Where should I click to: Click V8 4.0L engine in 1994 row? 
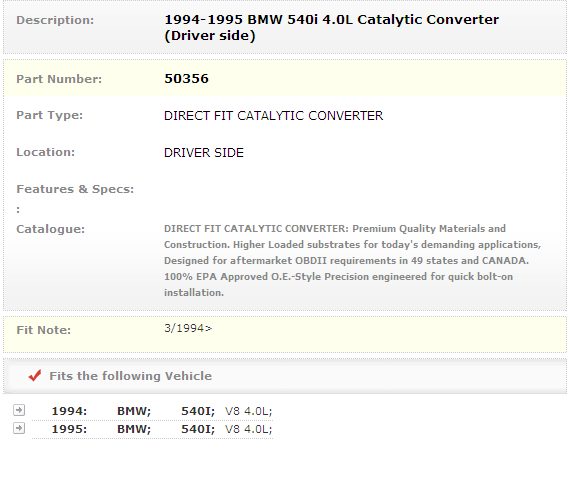click(249, 411)
